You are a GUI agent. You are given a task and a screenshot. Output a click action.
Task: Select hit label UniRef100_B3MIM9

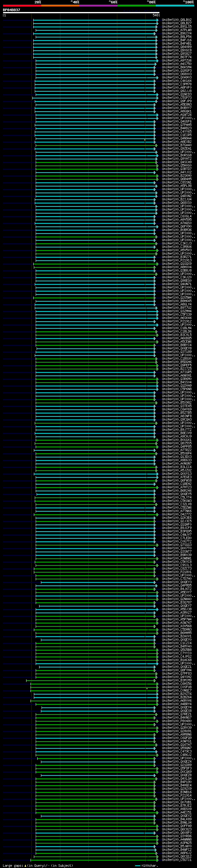(x=177, y=681)
